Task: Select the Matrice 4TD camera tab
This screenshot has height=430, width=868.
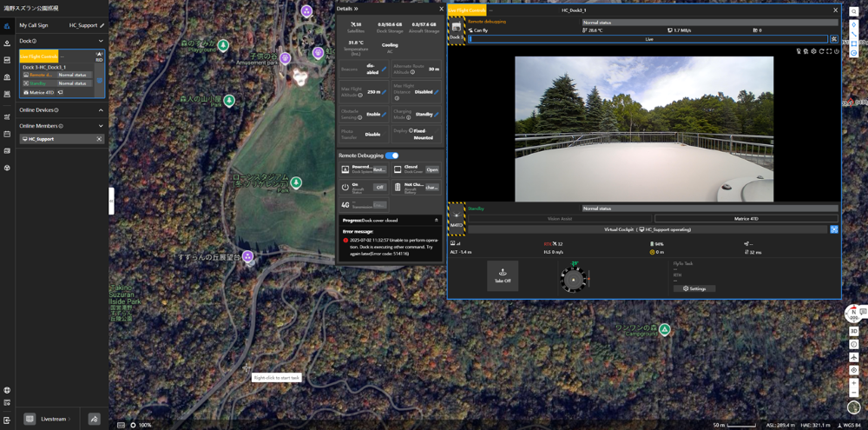Action: tap(746, 219)
